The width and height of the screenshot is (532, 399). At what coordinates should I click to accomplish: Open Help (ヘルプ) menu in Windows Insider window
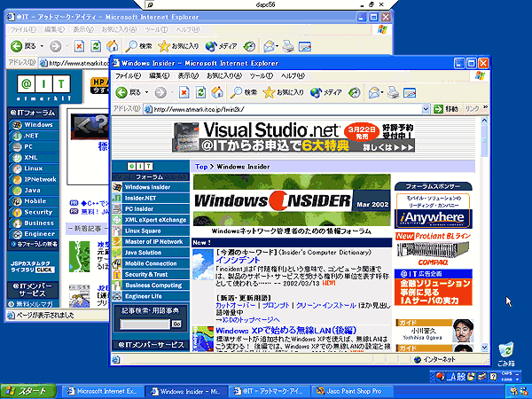[x=293, y=76]
